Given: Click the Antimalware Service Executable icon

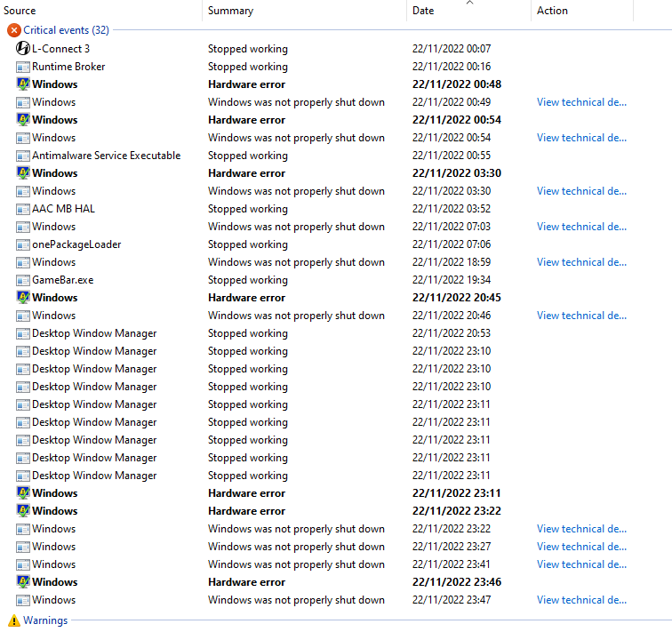Looking at the screenshot, I should [23, 156].
